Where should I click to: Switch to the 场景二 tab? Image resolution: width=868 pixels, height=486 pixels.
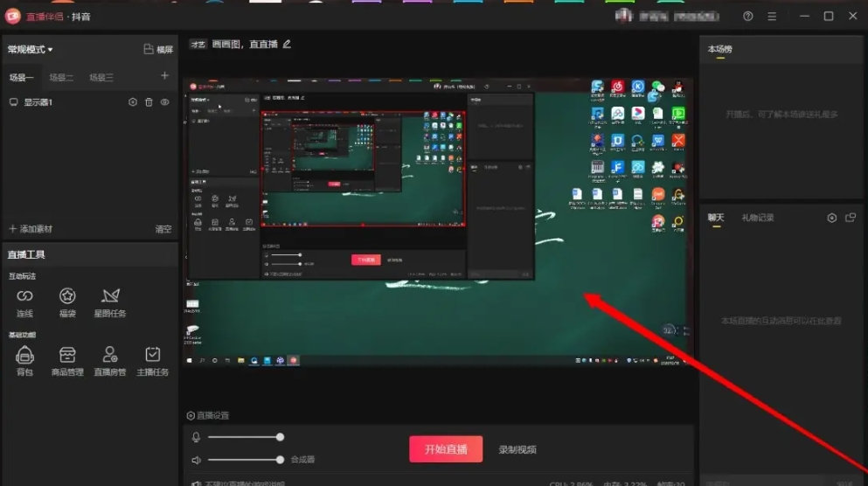coord(61,78)
